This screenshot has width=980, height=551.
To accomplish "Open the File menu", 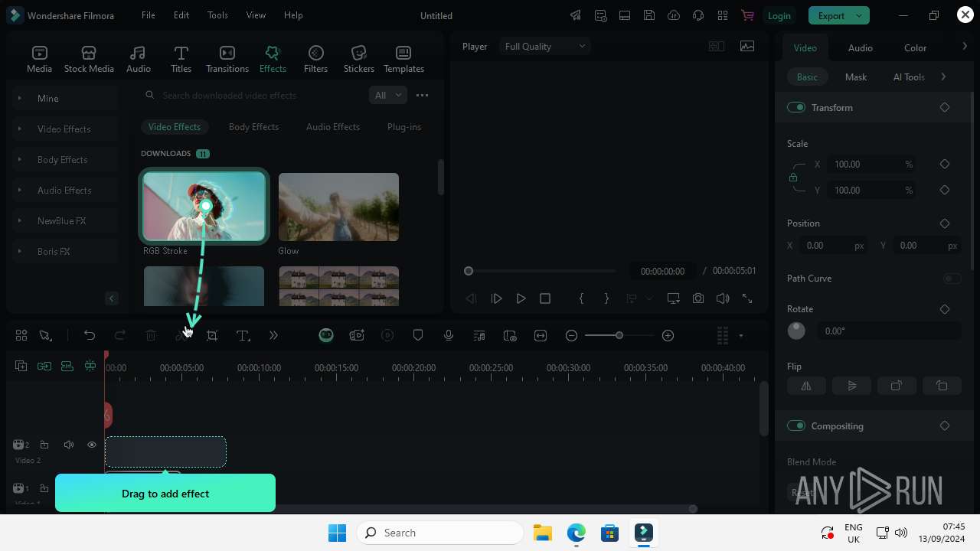I will tap(149, 15).
